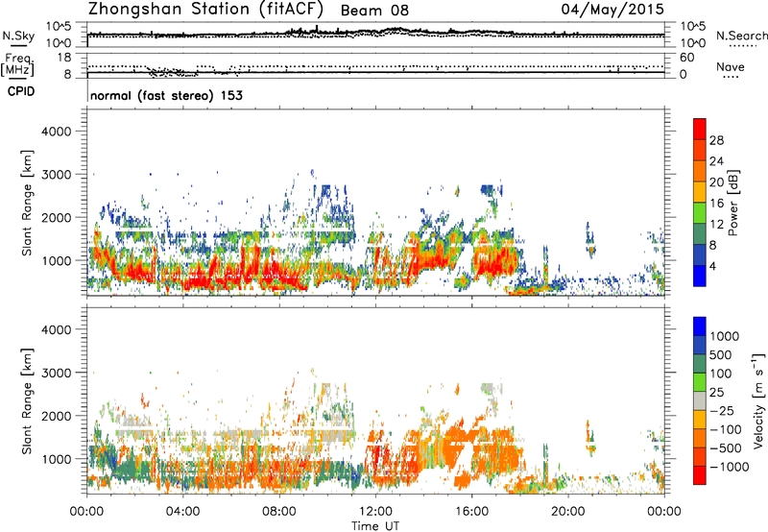The image size is (768, 532).
Task: Click the '2000' tick of the velocity panel
Action: pos(57,416)
